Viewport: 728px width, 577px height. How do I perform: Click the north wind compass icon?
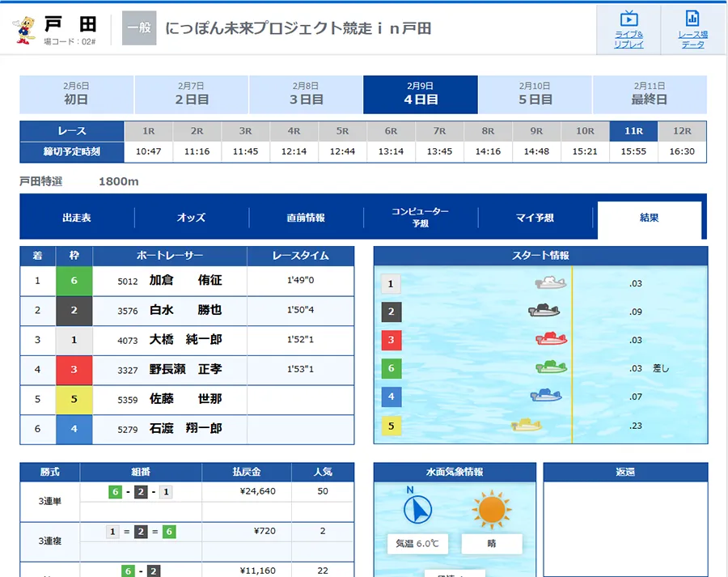click(x=417, y=508)
